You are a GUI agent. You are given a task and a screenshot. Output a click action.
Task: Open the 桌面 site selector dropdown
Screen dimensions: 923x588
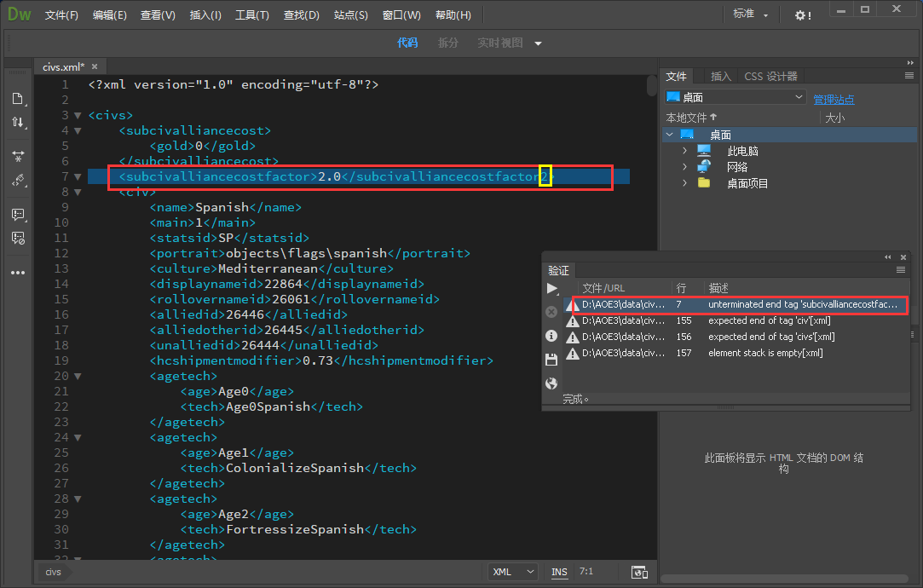click(736, 97)
